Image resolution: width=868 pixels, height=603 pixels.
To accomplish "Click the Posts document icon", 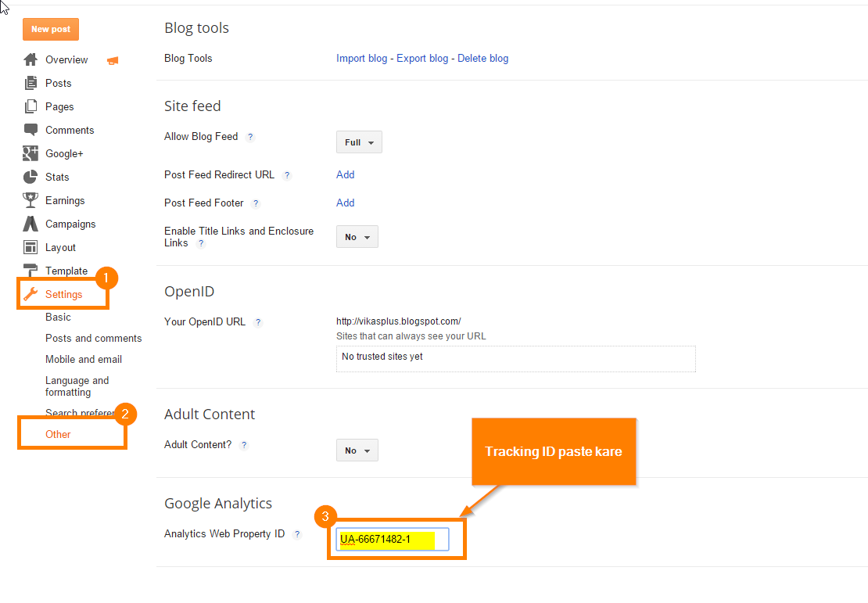I will [30, 83].
